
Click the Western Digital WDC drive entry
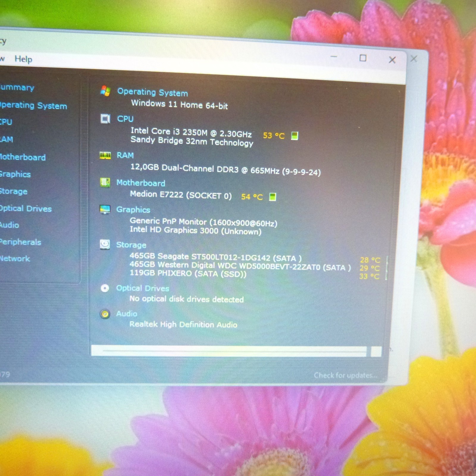pyautogui.click(x=240, y=266)
